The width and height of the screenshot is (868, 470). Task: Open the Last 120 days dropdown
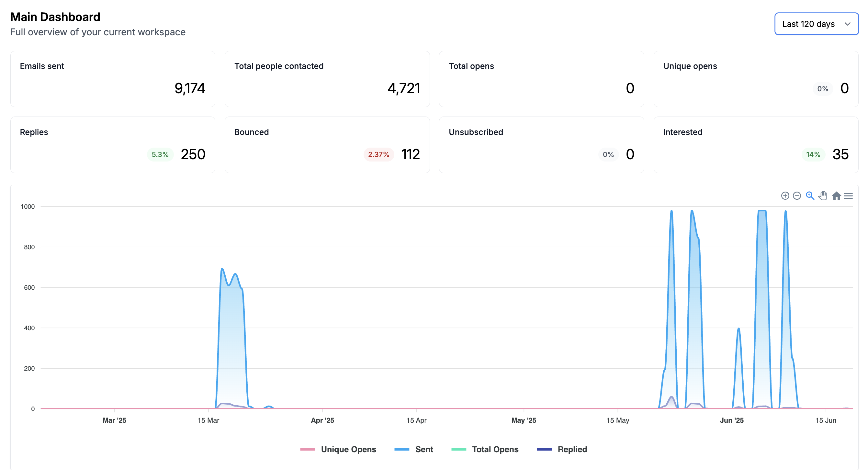(x=808, y=24)
